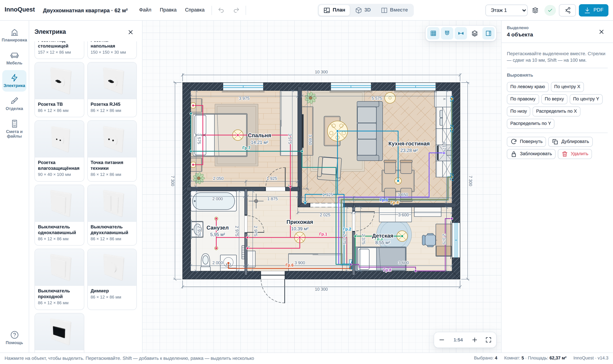Open the Справка menu
Viewport: 613px width, 364px height.
[195, 10]
